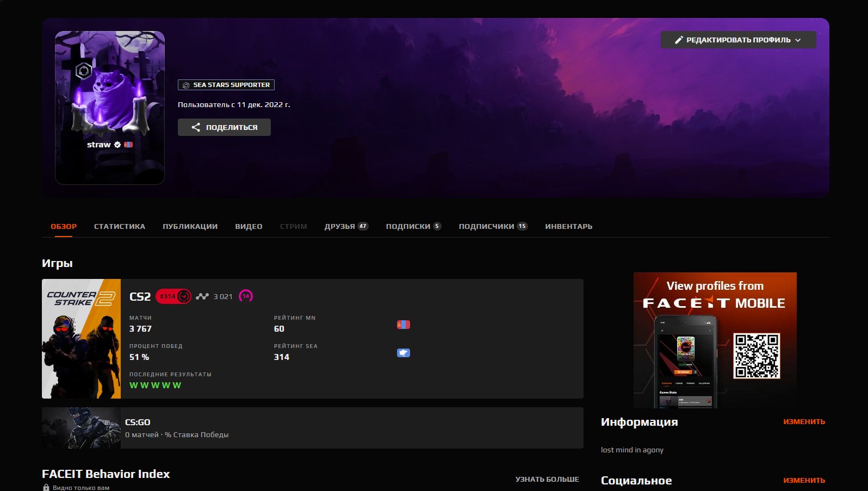This screenshot has width=868, height=491.
Task: Click the Mongolia flag next to Рейтинг MN
Action: point(403,325)
